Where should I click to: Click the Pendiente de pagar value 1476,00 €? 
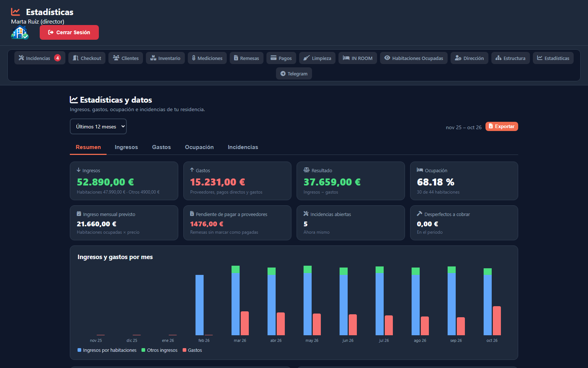coord(207,224)
